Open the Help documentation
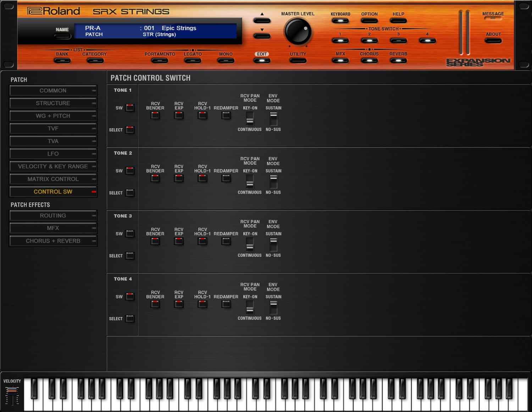Image resolution: width=532 pixels, height=412 pixels. (398, 21)
